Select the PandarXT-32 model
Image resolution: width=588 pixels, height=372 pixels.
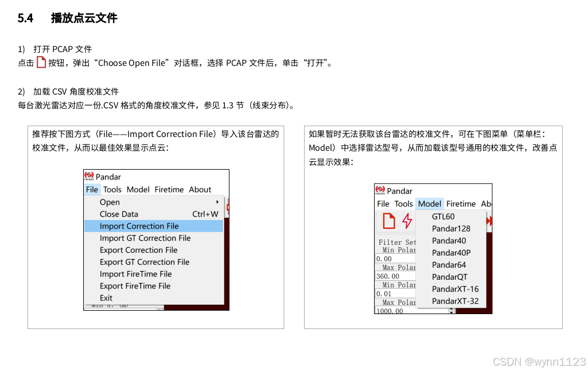(451, 301)
